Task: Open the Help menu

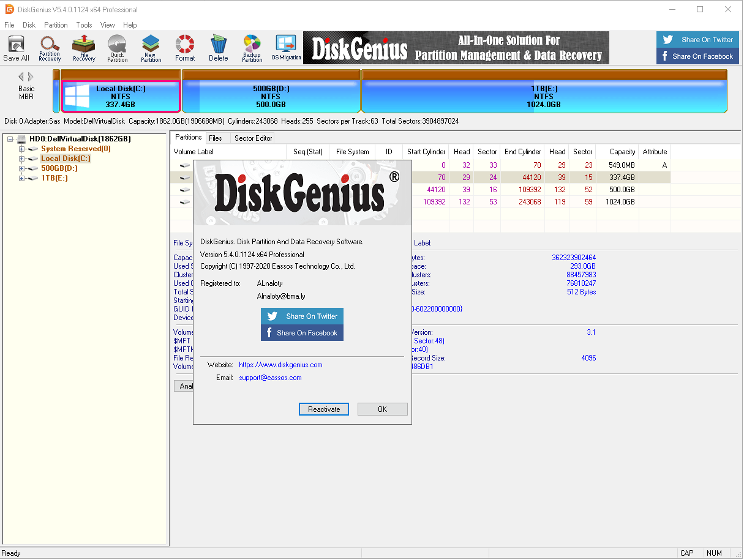Action: pyautogui.click(x=130, y=25)
